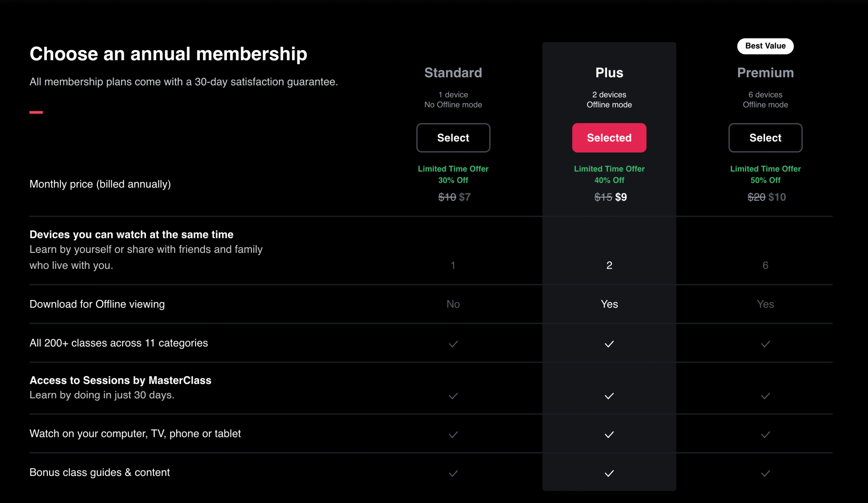The height and width of the screenshot is (503, 868).
Task: Select the Standard membership plan
Action: 453,138
